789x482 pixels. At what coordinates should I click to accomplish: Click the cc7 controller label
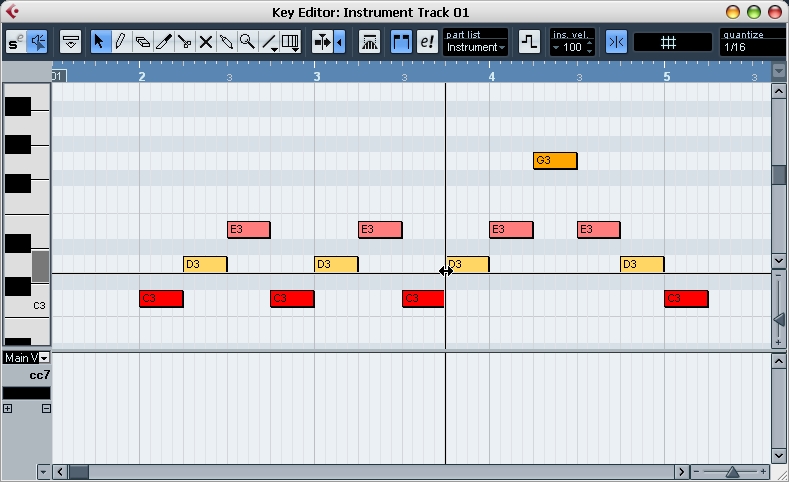click(40, 375)
